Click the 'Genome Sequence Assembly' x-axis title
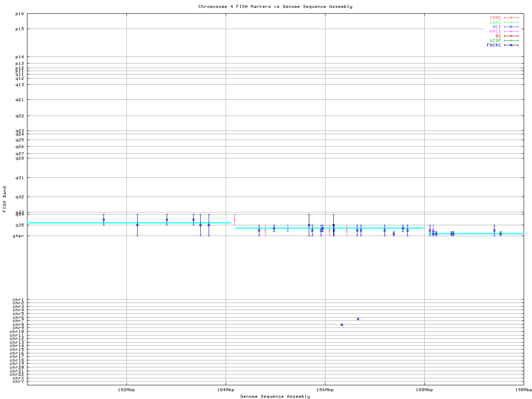This screenshot has height=399, width=532. pos(275,396)
